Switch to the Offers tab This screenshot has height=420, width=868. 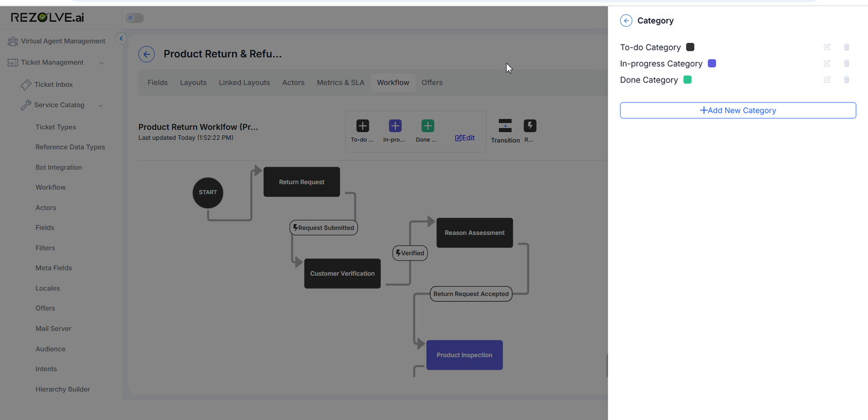click(x=432, y=83)
